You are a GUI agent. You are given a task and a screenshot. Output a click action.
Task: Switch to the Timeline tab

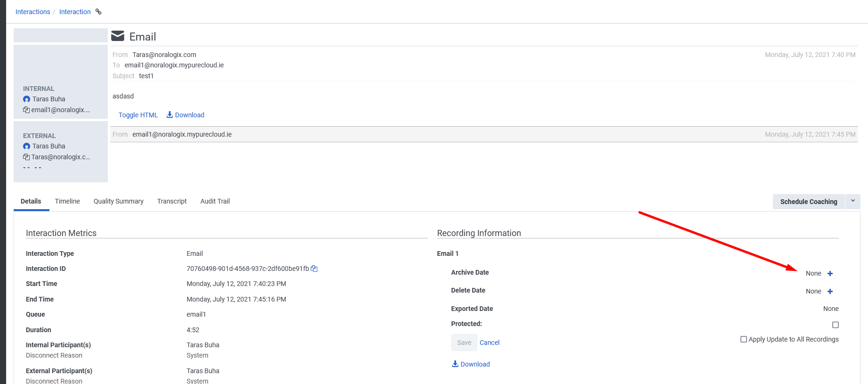(x=67, y=201)
